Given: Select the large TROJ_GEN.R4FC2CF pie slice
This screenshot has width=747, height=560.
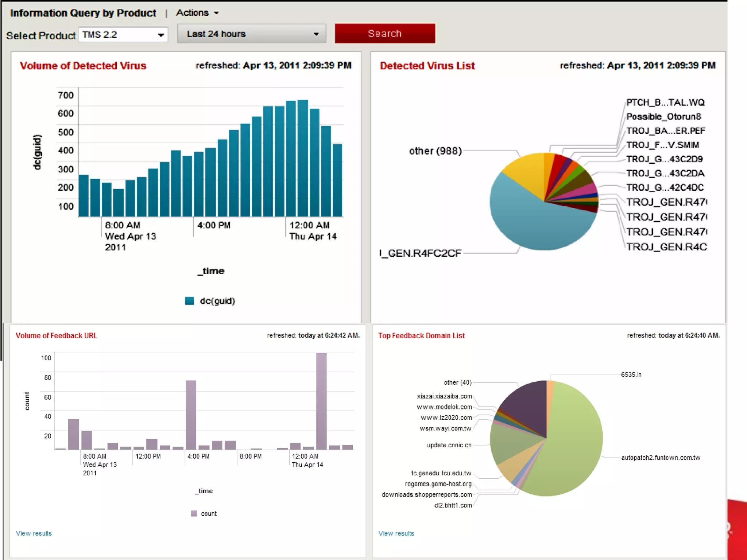Looking at the screenshot, I should [536, 224].
